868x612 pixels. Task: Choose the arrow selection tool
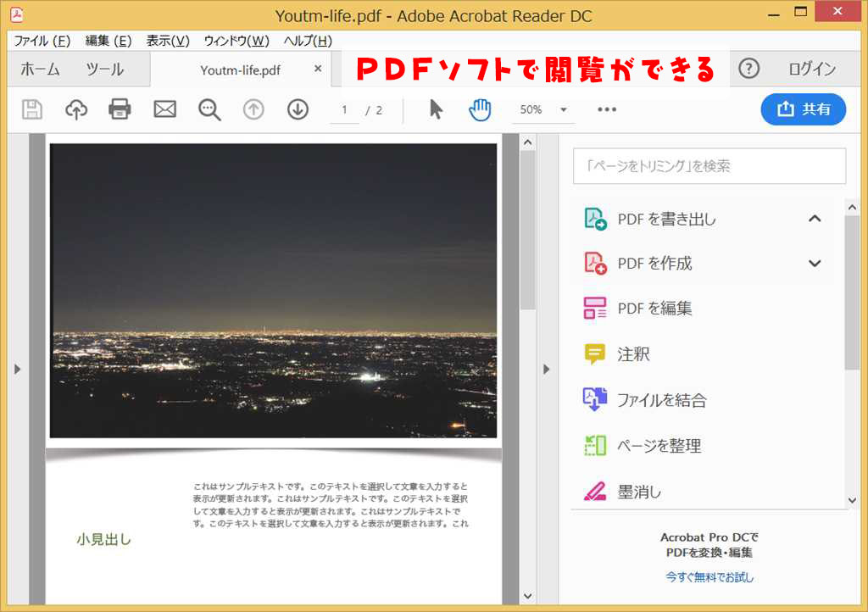point(437,109)
